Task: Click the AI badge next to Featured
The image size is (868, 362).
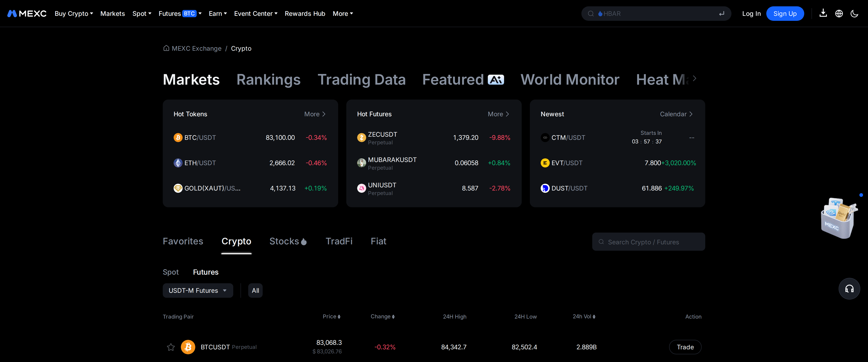Action: click(496, 80)
